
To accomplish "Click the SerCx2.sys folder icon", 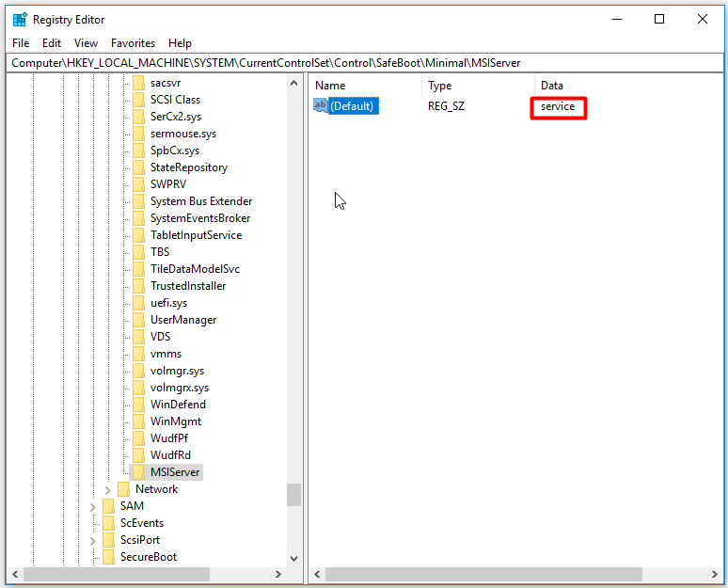I will (138, 117).
